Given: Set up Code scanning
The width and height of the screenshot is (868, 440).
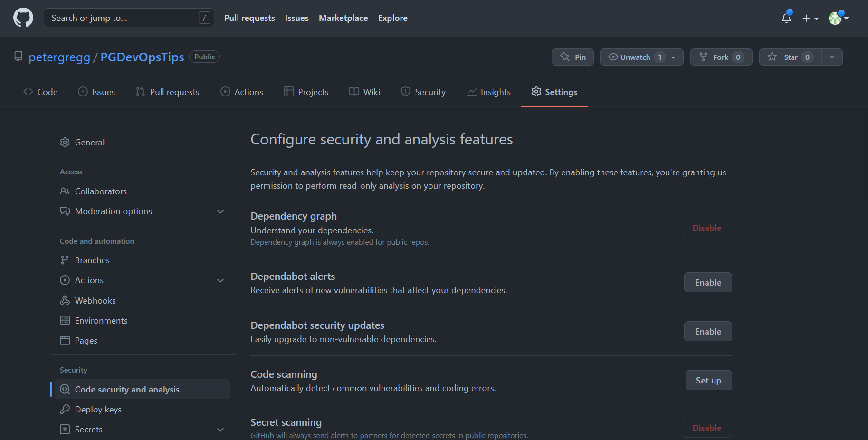Looking at the screenshot, I should [708, 380].
